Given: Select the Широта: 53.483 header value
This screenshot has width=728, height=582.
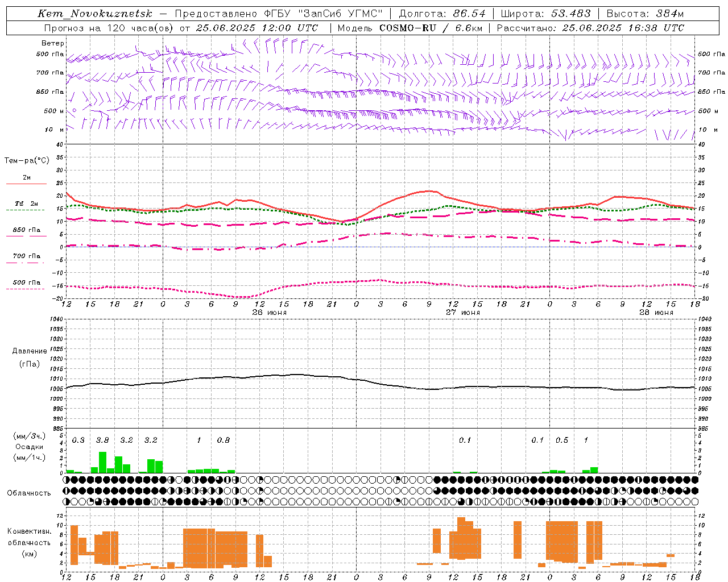Looking at the screenshot, I should pos(545,14).
